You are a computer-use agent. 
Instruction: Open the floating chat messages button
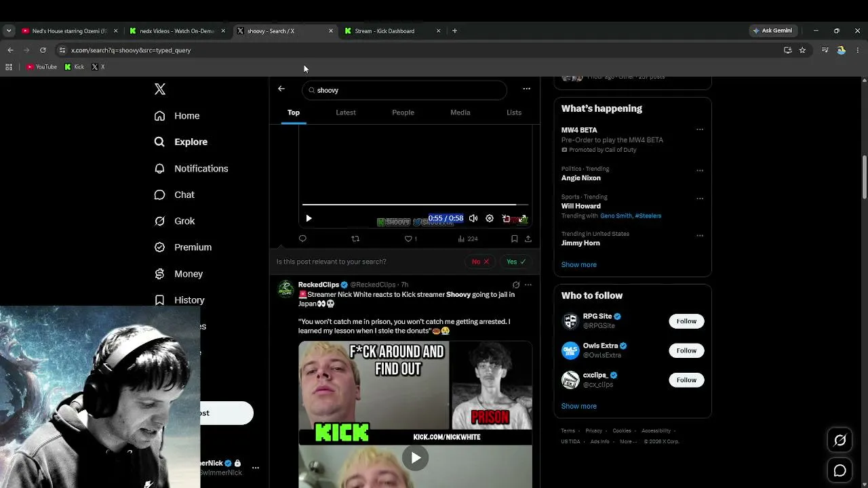click(840, 470)
